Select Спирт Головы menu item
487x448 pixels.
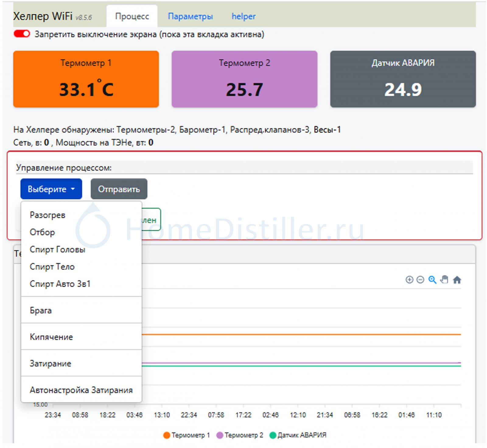pyautogui.click(x=81, y=250)
